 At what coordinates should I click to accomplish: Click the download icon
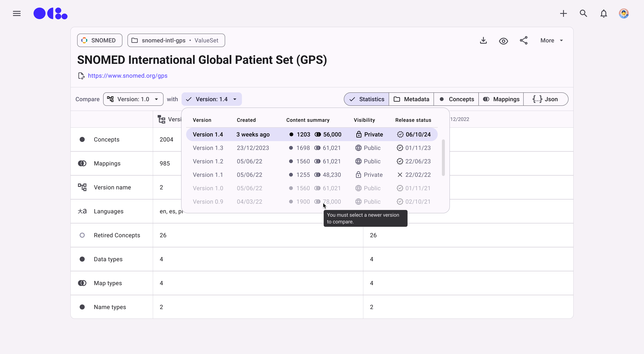click(483, 41)
